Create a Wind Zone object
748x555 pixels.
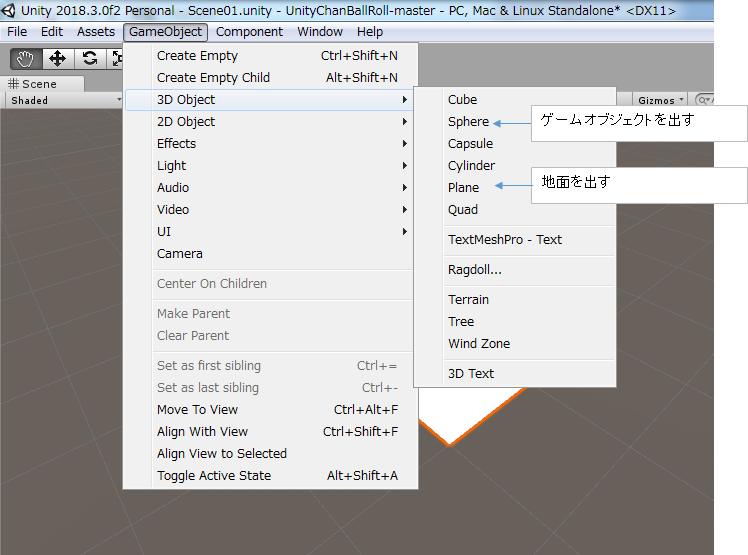pyautogui.click(x=515, y=344)
